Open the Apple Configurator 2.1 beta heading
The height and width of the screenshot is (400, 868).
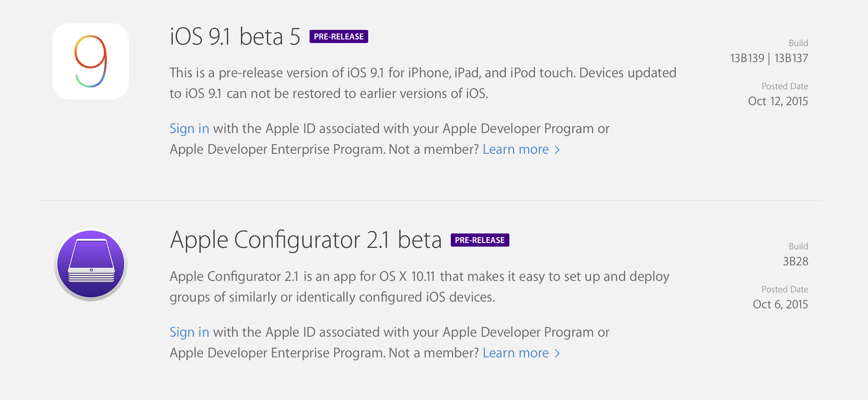[306, 240]
